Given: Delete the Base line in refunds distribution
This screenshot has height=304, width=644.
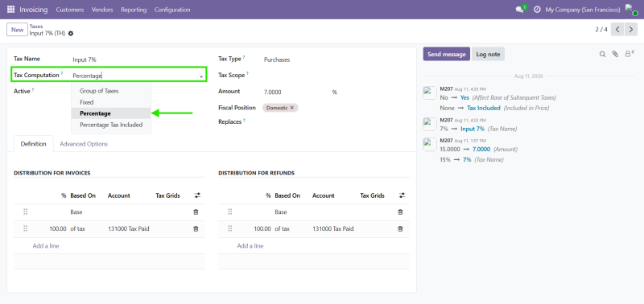Looking at the screenshot, I should coord(400,212).
